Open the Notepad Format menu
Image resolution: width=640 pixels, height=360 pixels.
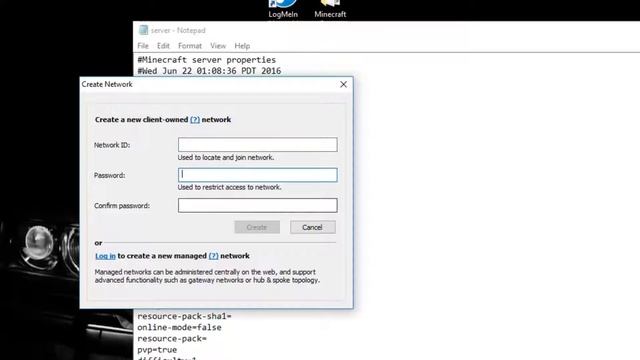click(190, 46)
